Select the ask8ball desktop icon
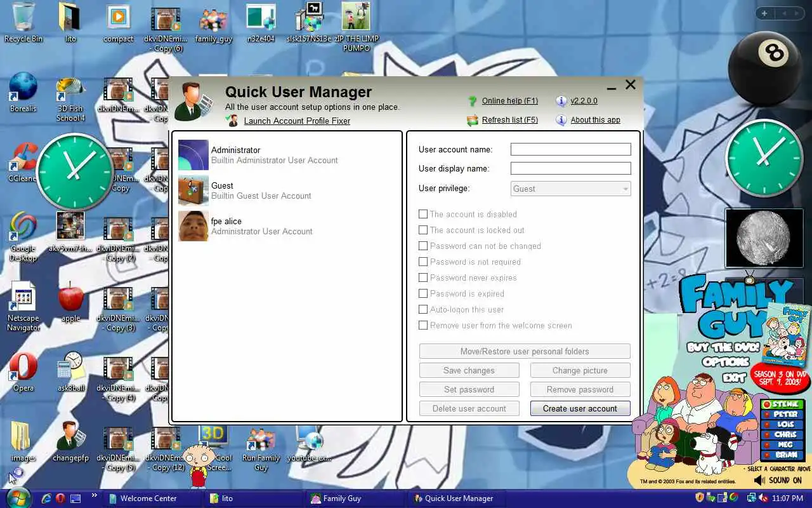The width and height of the screenshot is (812, 508). [70, 367]
